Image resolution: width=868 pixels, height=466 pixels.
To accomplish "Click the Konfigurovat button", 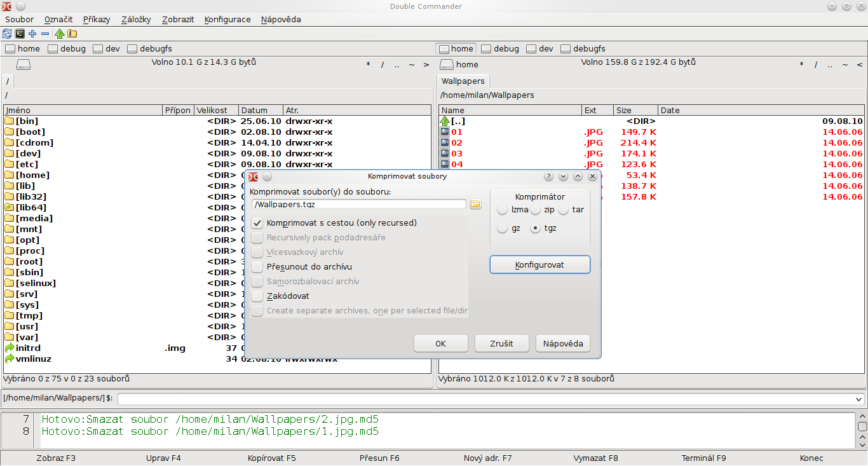I will pos(540,264).
